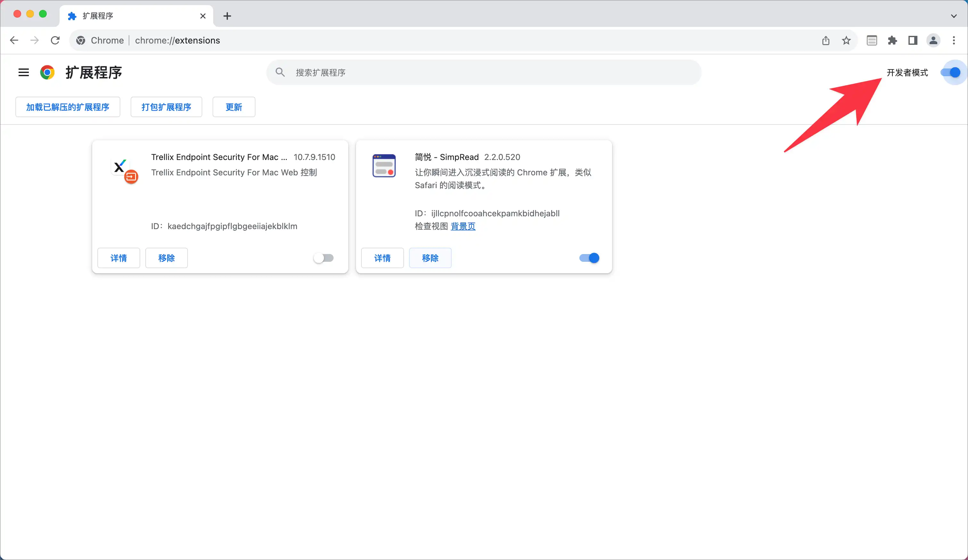Open a new tab with plus
Image resolution: width=968 pixels, height=560 pixels.
coord(227,16)
